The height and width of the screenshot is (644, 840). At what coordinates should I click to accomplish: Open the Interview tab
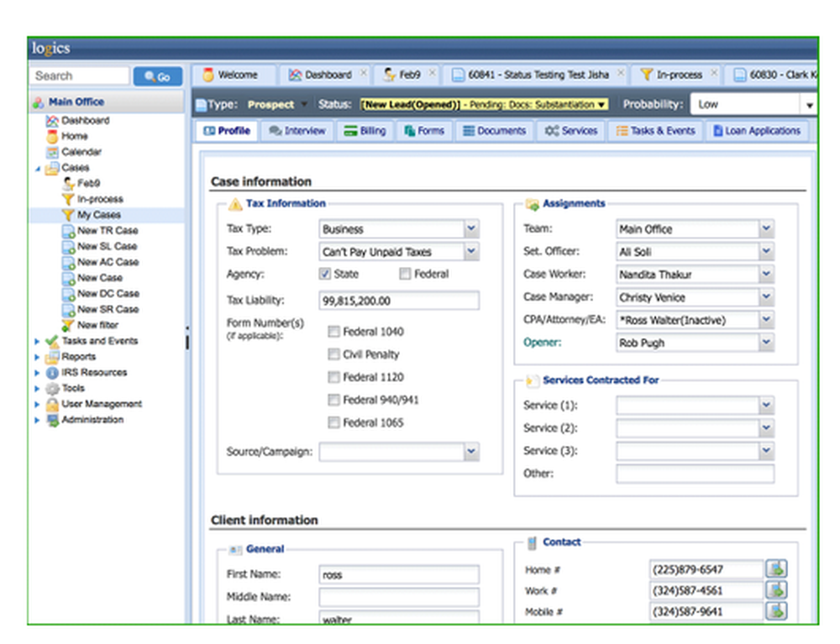(297, 131)
